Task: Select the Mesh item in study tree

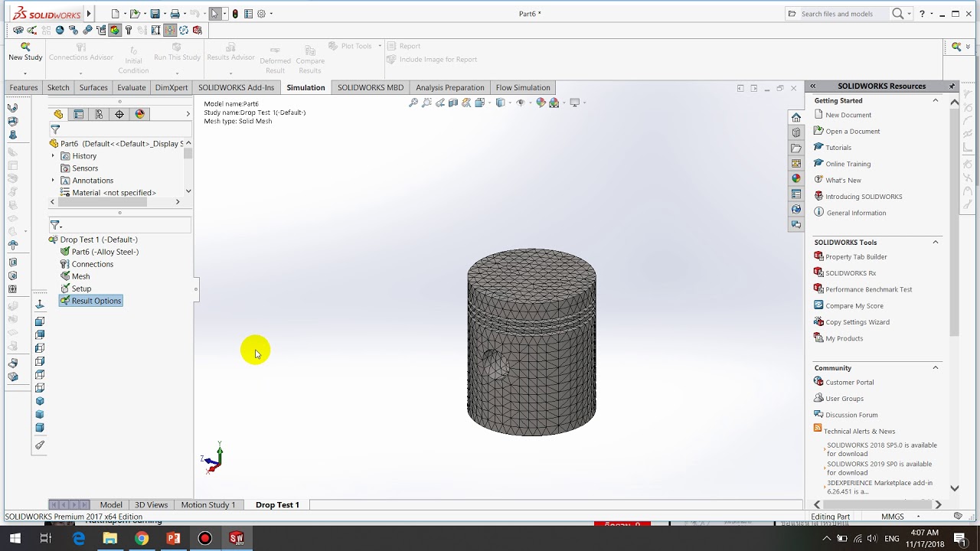Action: tap(80, 276)
